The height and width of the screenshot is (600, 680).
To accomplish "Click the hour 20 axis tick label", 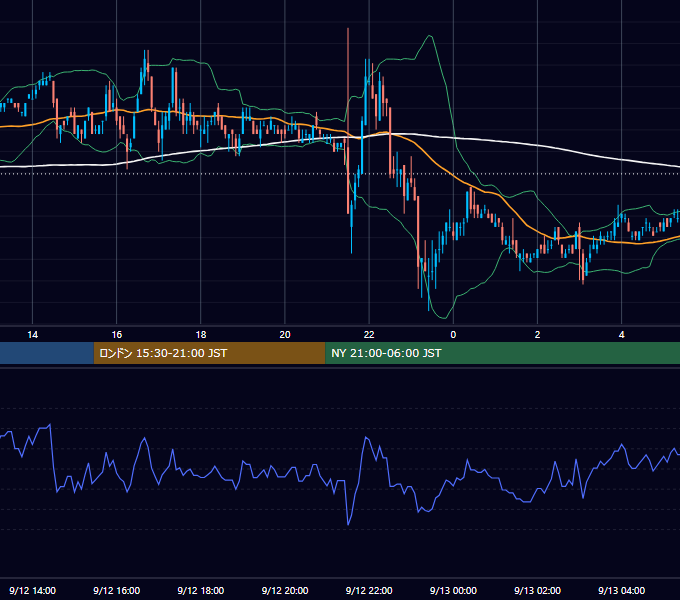I will [x=285, y=335].
